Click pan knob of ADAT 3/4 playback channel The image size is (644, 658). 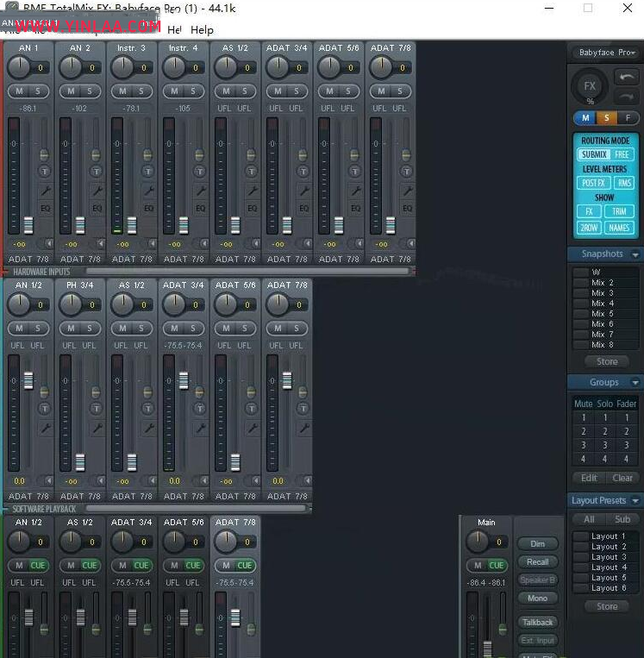173,304
